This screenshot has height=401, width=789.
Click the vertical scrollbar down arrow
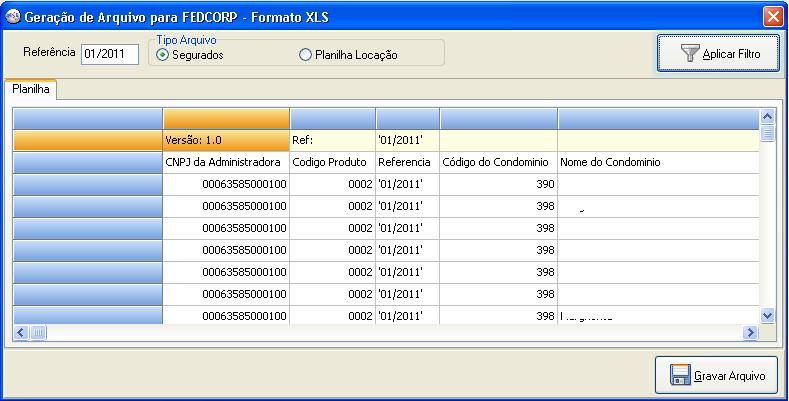[x=767, y=315]
